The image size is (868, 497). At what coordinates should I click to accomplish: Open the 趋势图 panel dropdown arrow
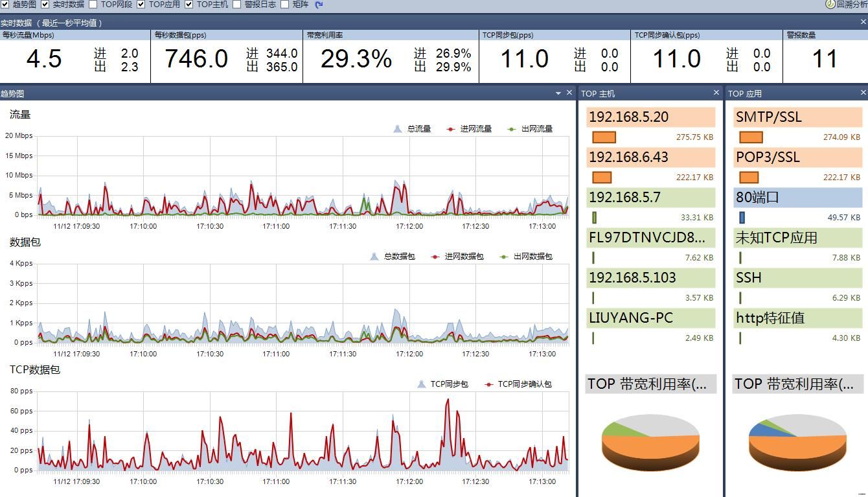pos(558,93)
